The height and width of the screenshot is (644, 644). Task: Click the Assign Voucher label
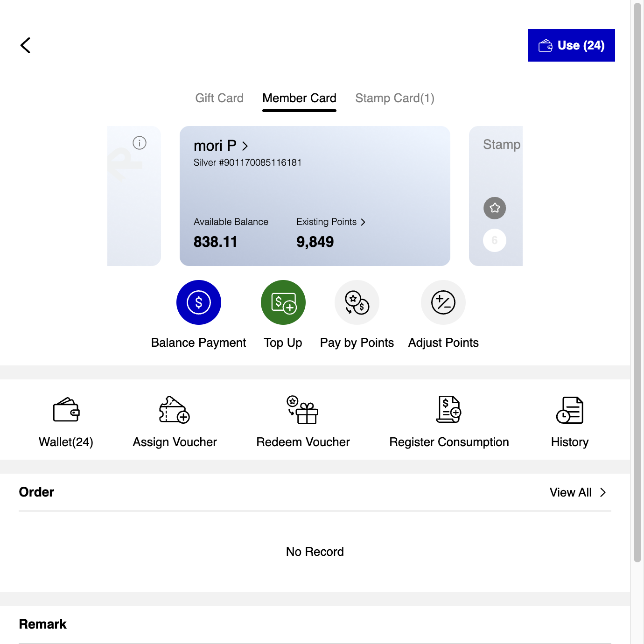click(x=175, y=442)
